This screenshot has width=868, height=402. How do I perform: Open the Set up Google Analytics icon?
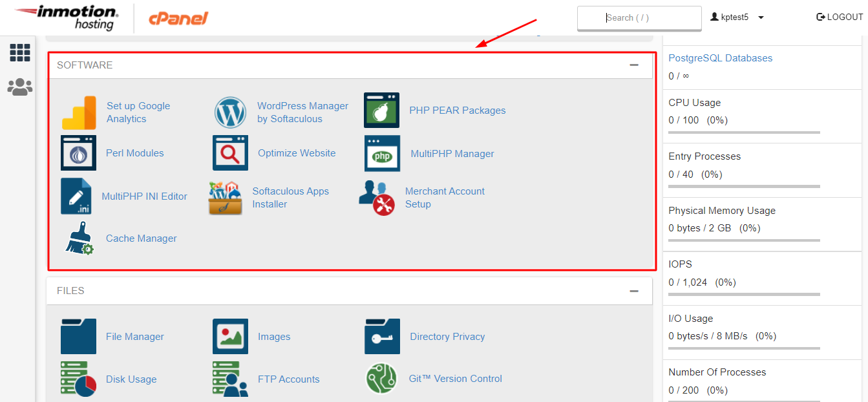79,112
